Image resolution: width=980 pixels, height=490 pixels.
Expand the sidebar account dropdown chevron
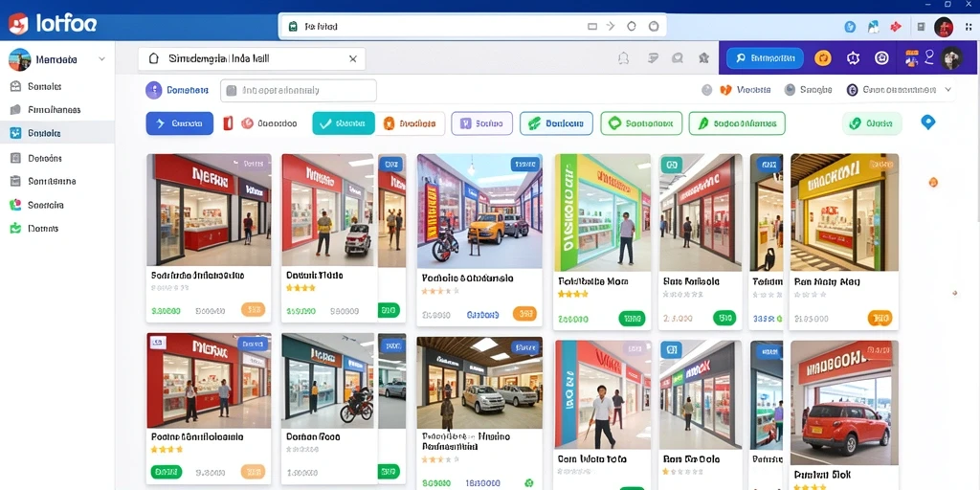pos(101,59)
